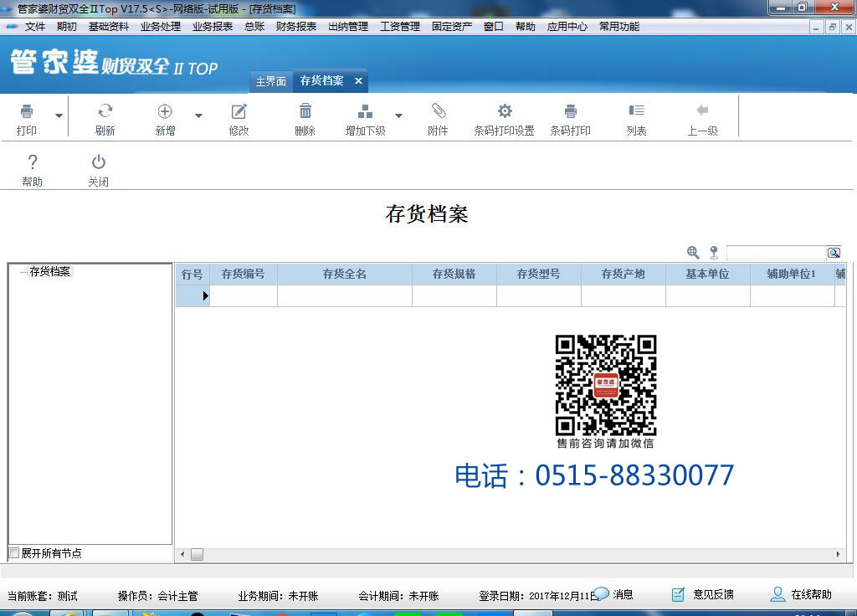Click the 行号 column header
Screen dimensions: 857x616
coord(192,274)
